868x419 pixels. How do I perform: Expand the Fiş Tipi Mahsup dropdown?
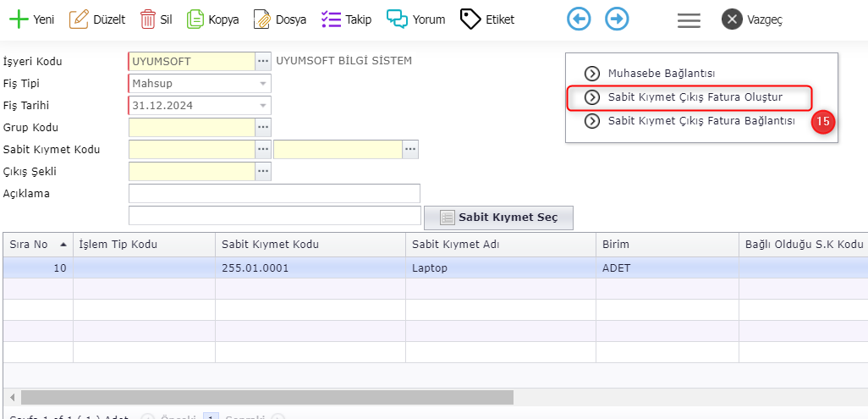click(x=263, y=84)
